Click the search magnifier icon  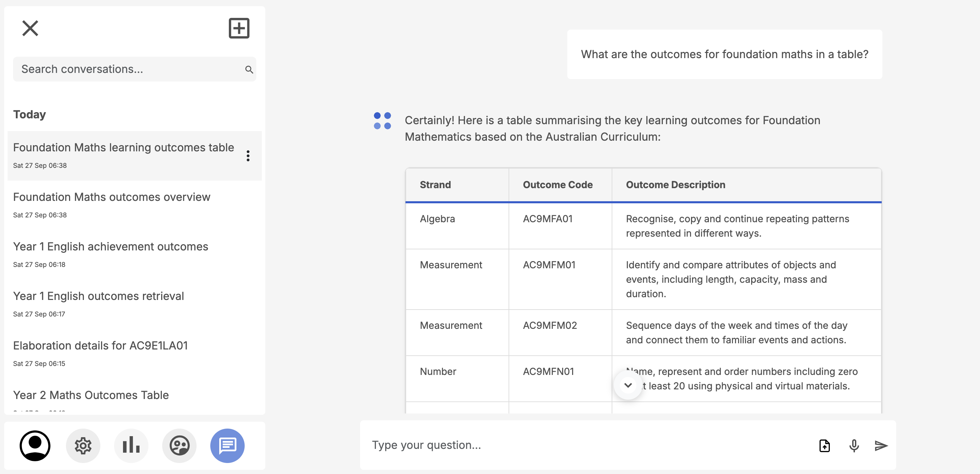[x=249, y=69]
